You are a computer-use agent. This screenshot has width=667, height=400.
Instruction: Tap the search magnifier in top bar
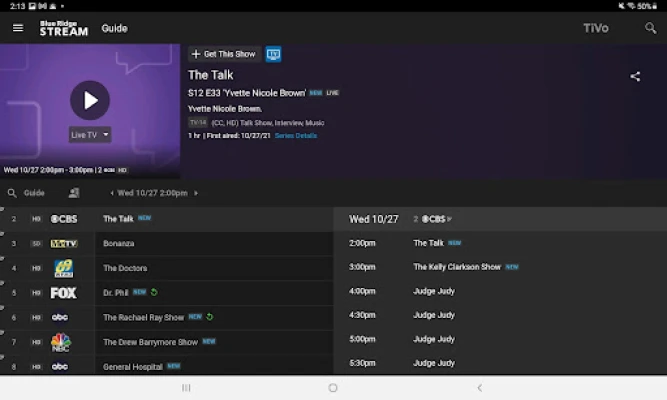650,28
